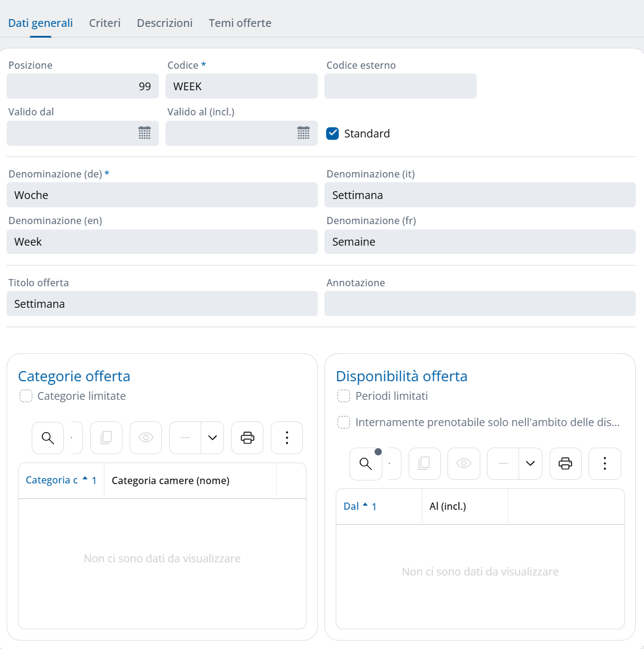Switch to the Criteri tab
This screenshot has width=644, height=649.
[x=105, y=23]
